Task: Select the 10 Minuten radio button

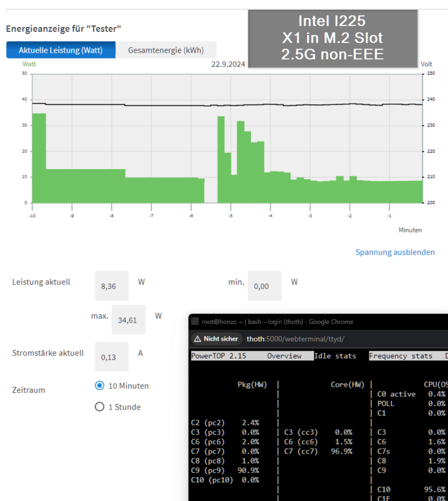Action: (99, 385)
